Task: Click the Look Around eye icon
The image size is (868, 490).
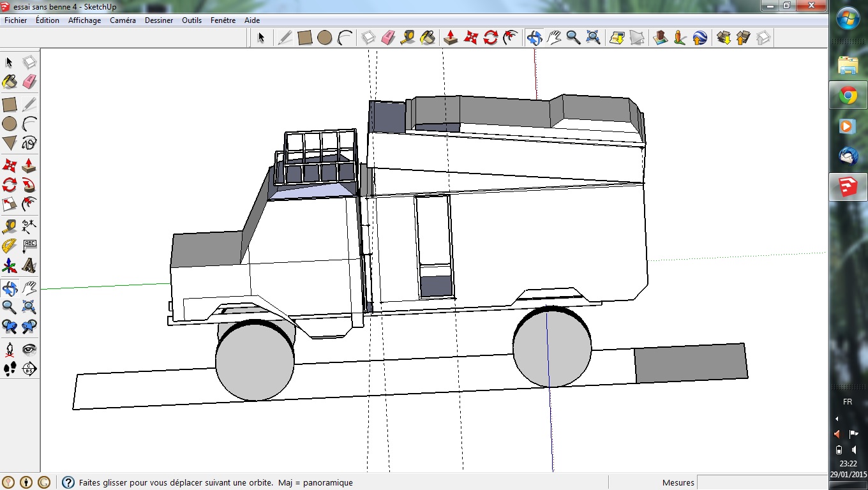Action: point(29,349)
